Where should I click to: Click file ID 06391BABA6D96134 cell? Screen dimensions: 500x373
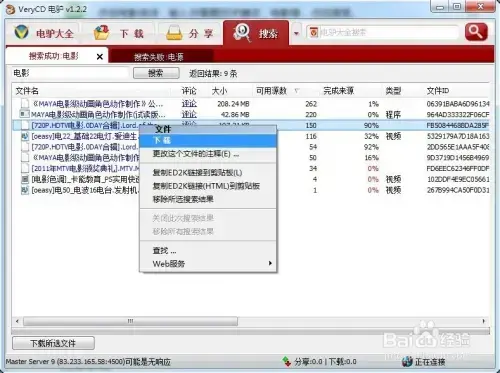click(x=458, y=104)
